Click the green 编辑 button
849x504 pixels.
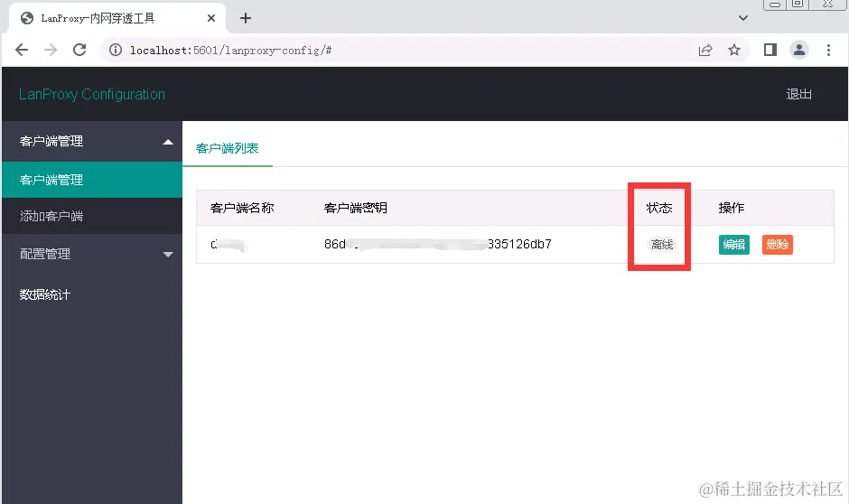tap(734, 245)
